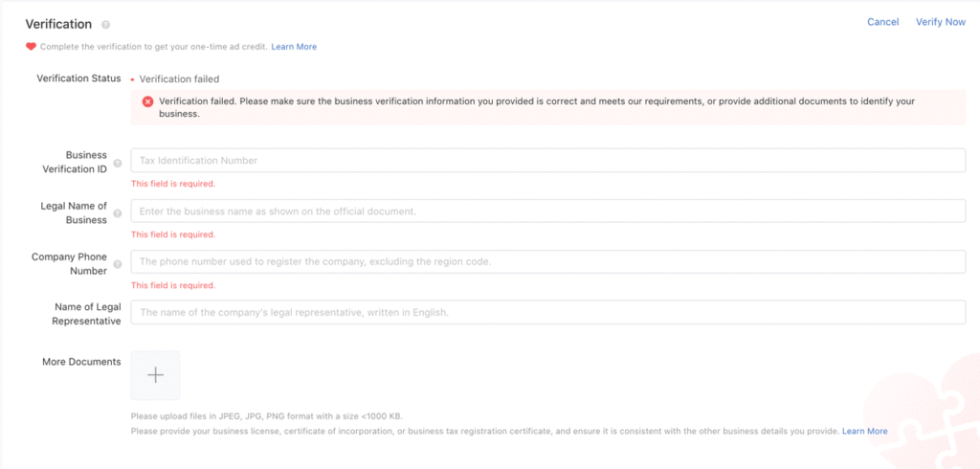Image resolution: width=980 pixels, height=469 pixels.
Task: Click the plus icon to upload documents
Action: pyautogui.click(x=155, y=375)
